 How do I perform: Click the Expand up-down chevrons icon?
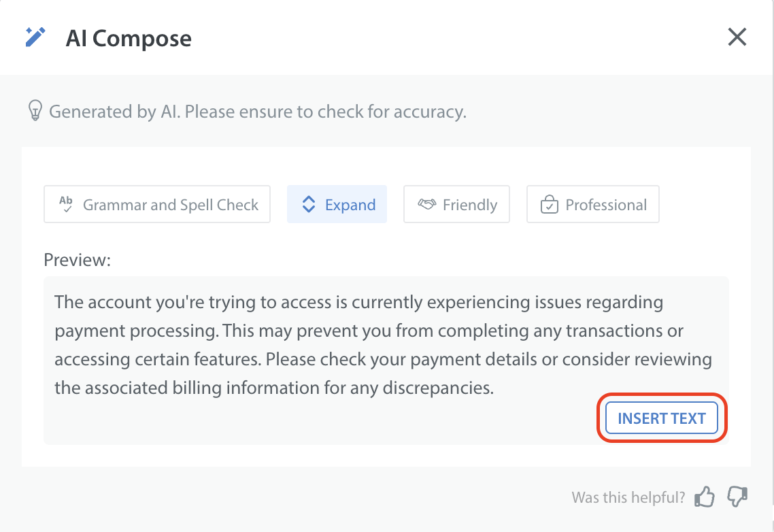[x=309, y=205]
